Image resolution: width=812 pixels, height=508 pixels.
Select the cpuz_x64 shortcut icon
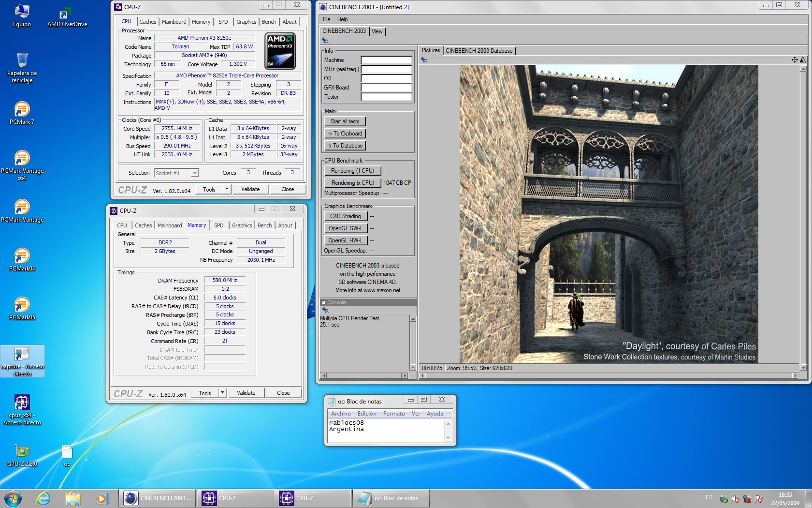[22, 410]
